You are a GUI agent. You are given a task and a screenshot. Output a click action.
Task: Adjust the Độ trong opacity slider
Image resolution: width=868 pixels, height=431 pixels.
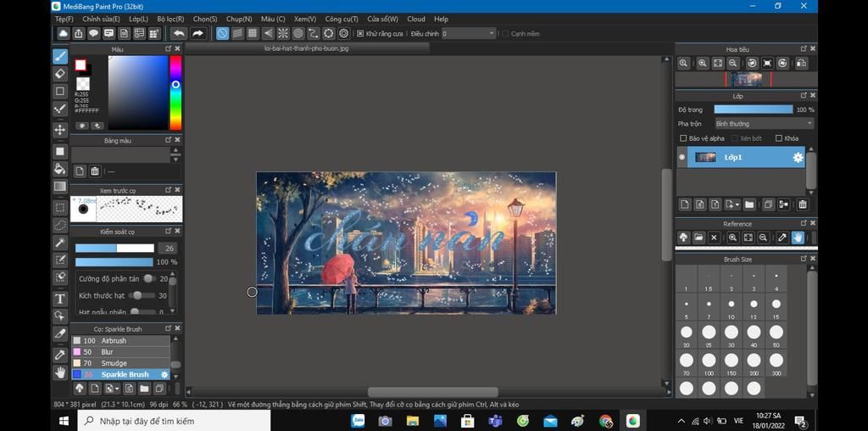[x=754, y=109]
